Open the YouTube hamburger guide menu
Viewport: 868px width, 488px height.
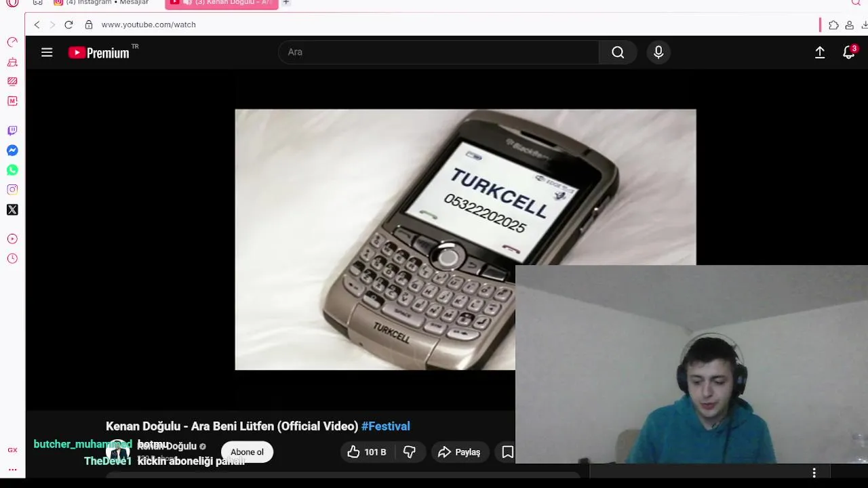(47, 52)
